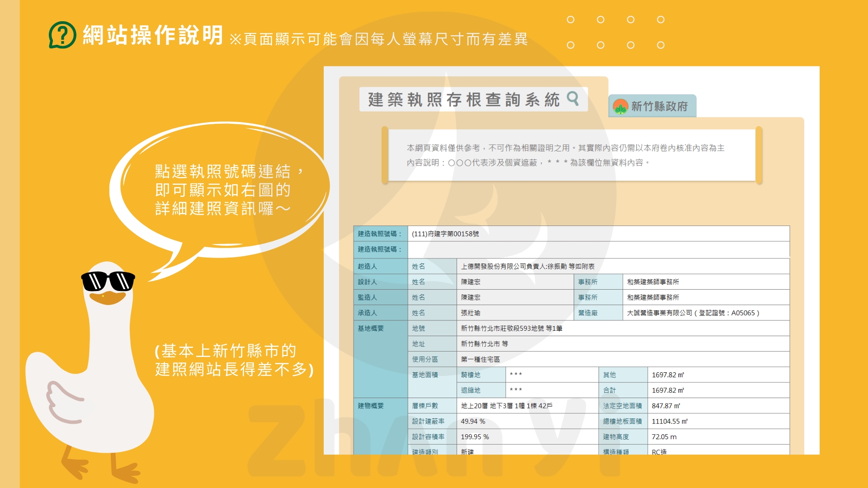Click the 新竹縣政府 logo emblem

(x=620, y=107)
